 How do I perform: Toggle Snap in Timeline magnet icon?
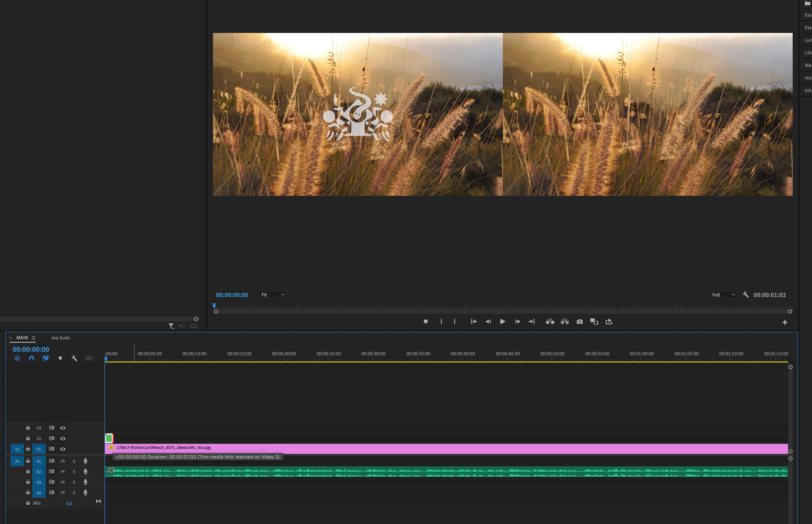pyautogui.click(x=31, y=358)
